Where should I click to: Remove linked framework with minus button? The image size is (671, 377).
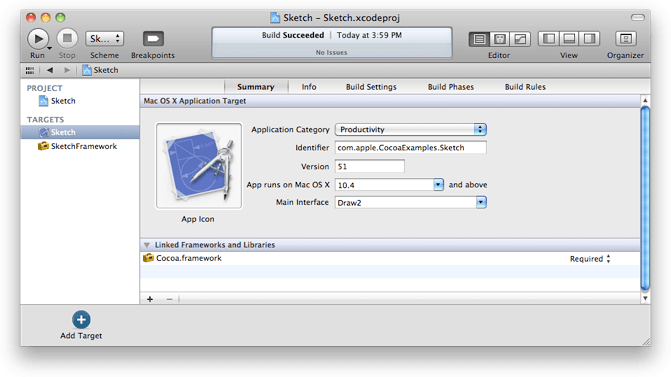[x=169, y=299]
